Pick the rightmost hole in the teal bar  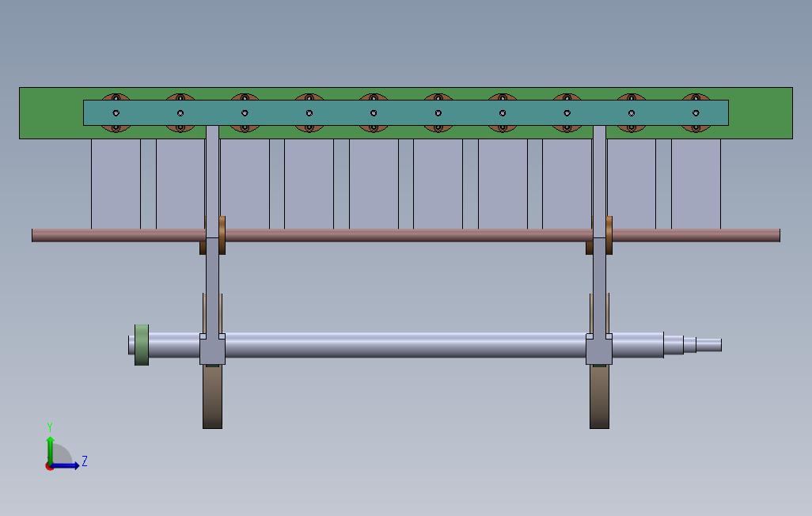[x=696, y=113]
